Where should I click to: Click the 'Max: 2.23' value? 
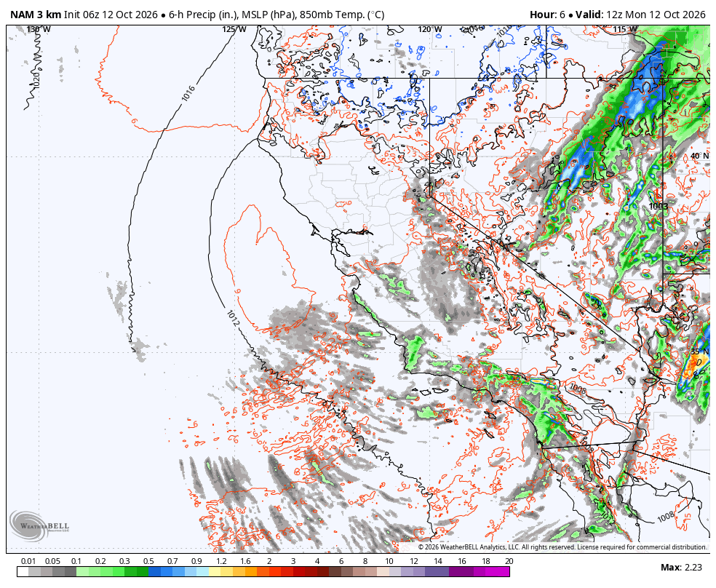click(x=681, y=568)
